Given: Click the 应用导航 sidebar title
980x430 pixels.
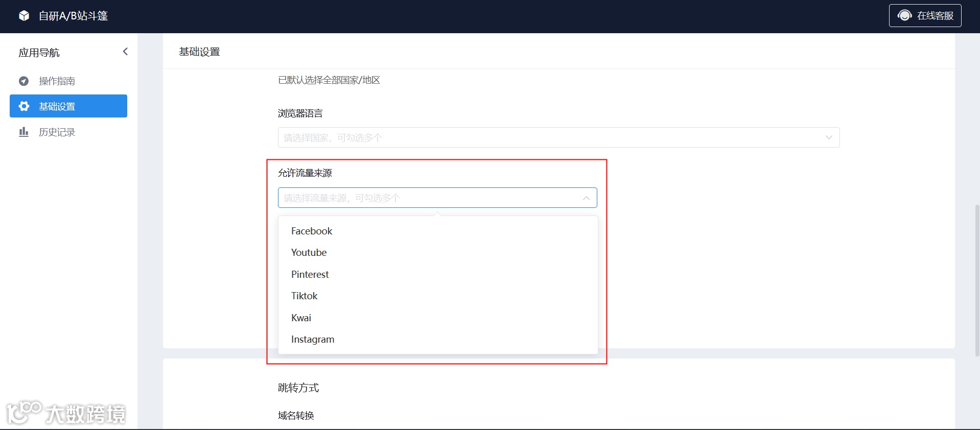Looking at the screenshot, I should click(39, 53).
